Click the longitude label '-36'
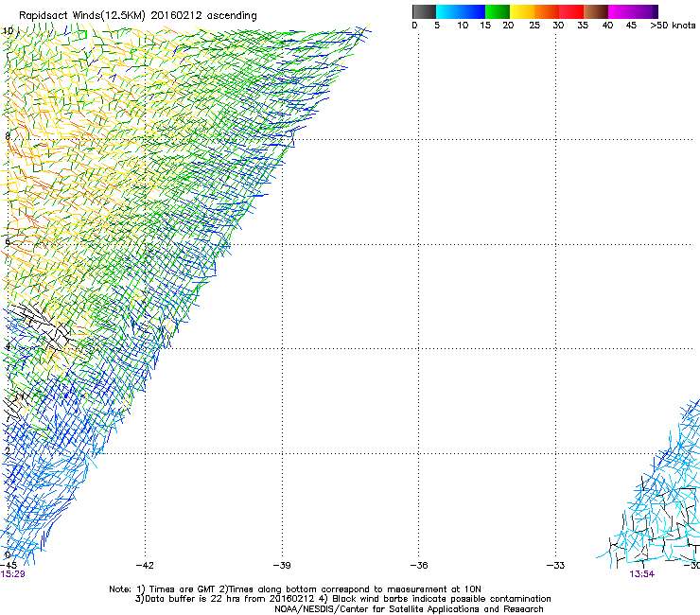This screenshot has height=615, width=700. (419, 566)
